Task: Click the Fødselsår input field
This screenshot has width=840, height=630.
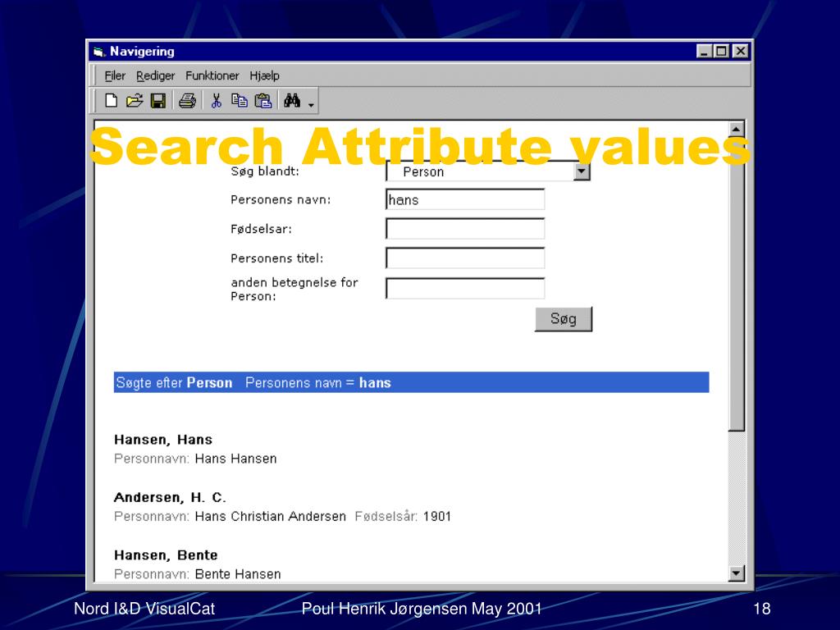Action: click(465, 229)
